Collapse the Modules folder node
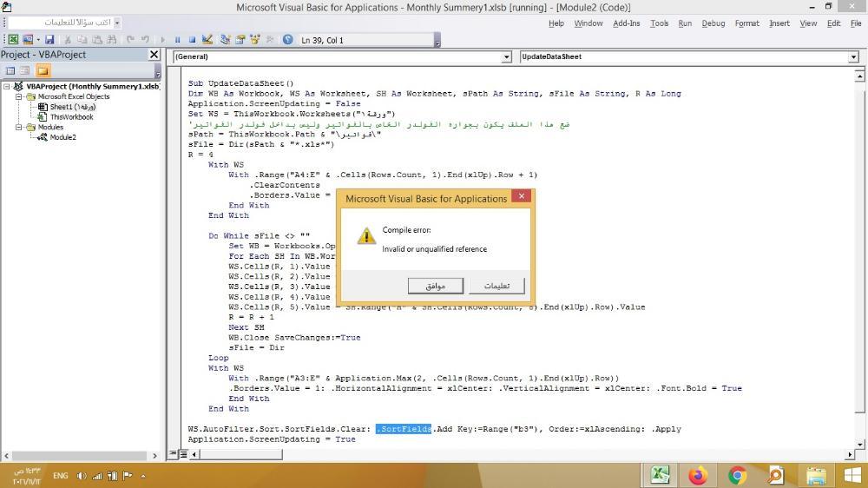 [19, 127]
